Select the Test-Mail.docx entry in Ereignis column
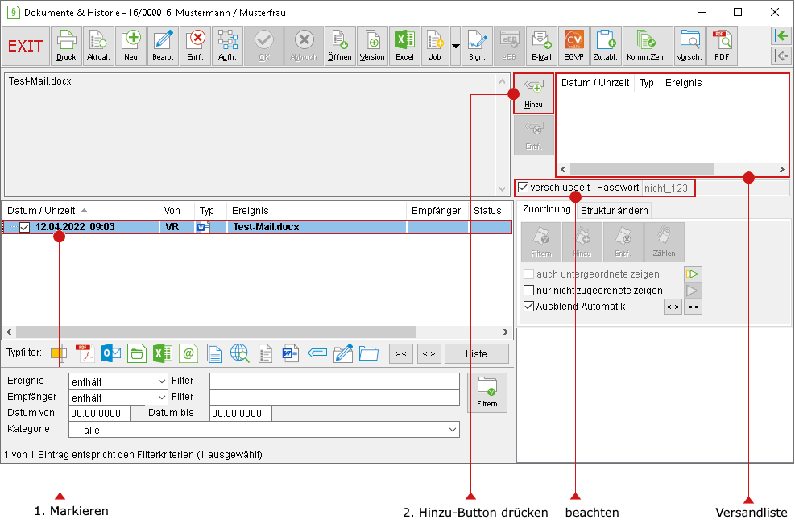The image size is (795, 532). pos(266,227)
